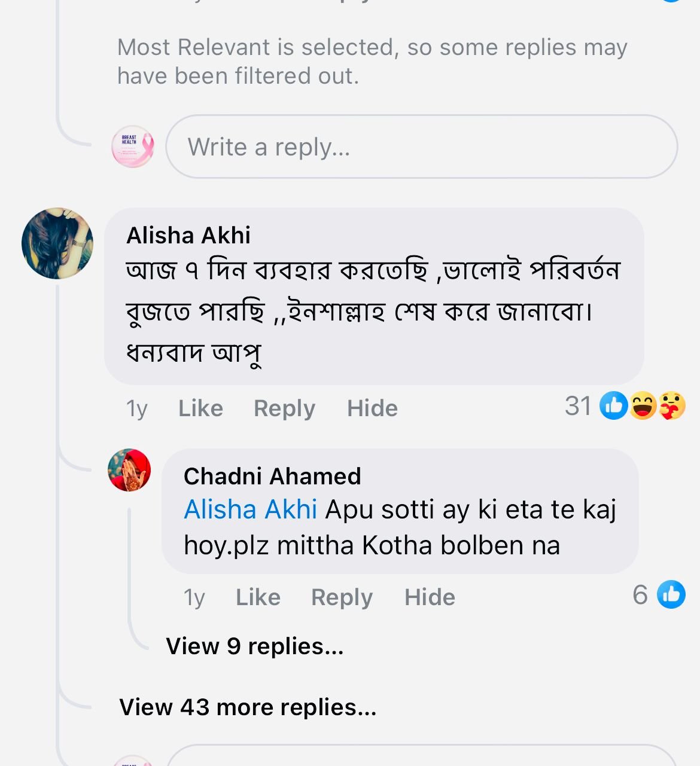Viewport: 700px width, 766px height.
Task: Click blue like reaction on Alisha's comment
Action: click(613, 406)
